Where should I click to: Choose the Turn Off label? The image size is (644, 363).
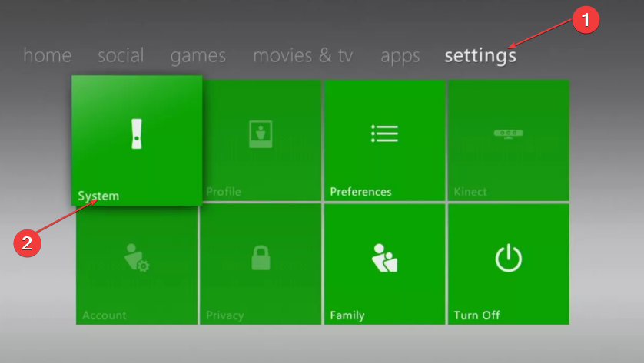point(476,315)
